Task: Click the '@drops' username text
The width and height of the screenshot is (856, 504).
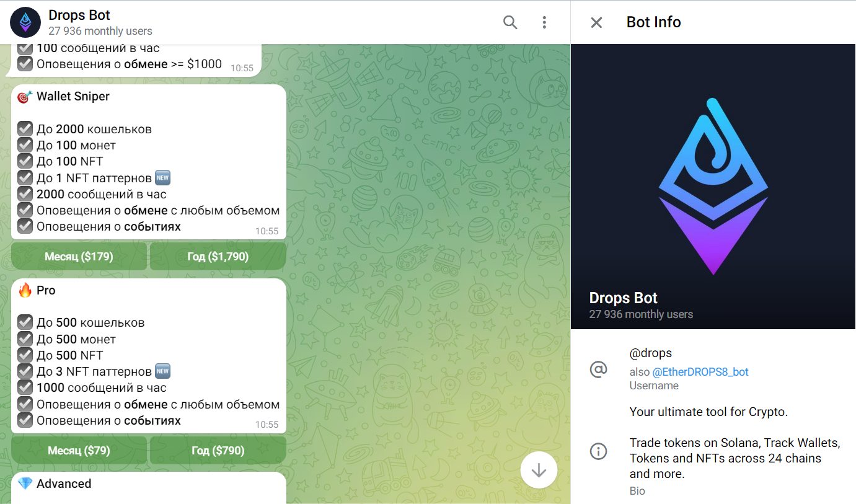Action: pyautogui.click(x=651, y=353)
